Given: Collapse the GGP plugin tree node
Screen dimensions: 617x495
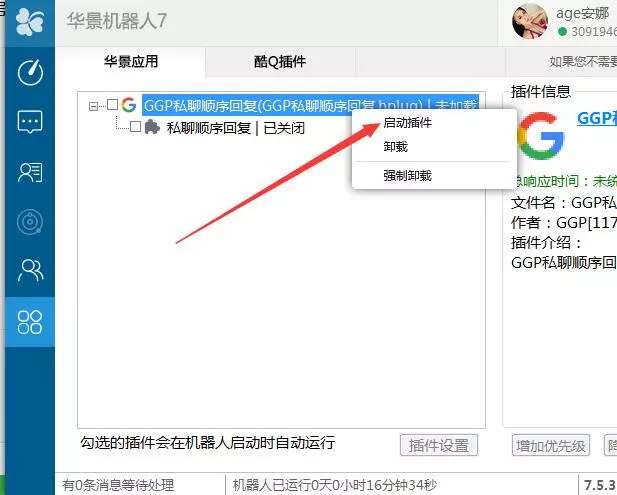Looking at the screenshot, I should tap(93, 106).
